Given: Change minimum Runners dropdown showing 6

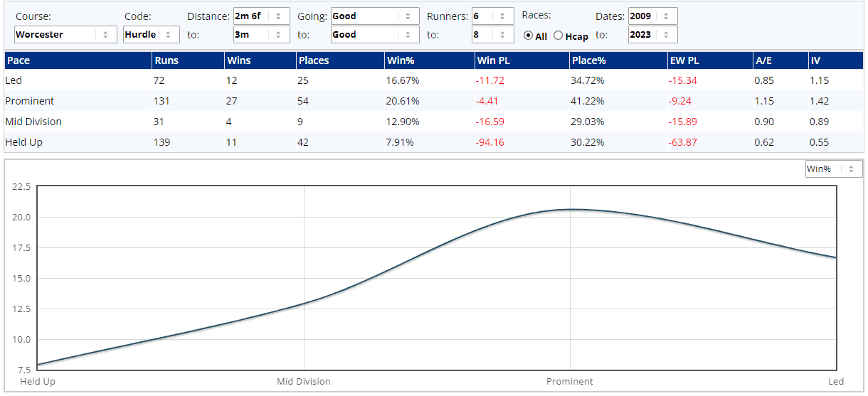Looking at the screenshot, I should click(x=492, y=16).
